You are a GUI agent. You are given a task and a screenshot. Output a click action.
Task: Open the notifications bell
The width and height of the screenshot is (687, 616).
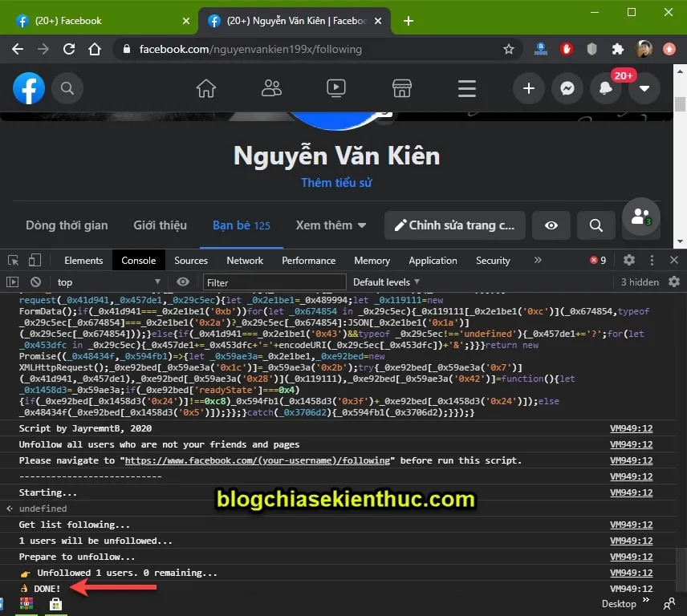coord(606,88)
